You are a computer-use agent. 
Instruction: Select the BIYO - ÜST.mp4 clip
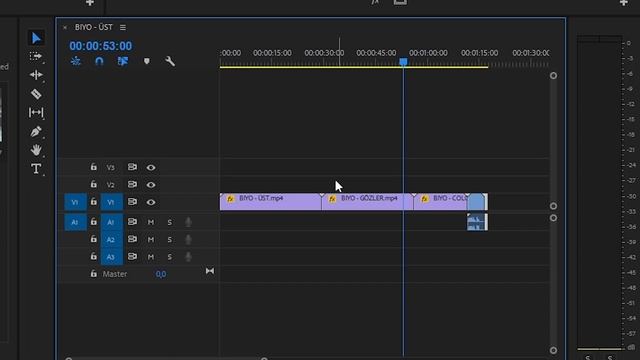(271, 202)
